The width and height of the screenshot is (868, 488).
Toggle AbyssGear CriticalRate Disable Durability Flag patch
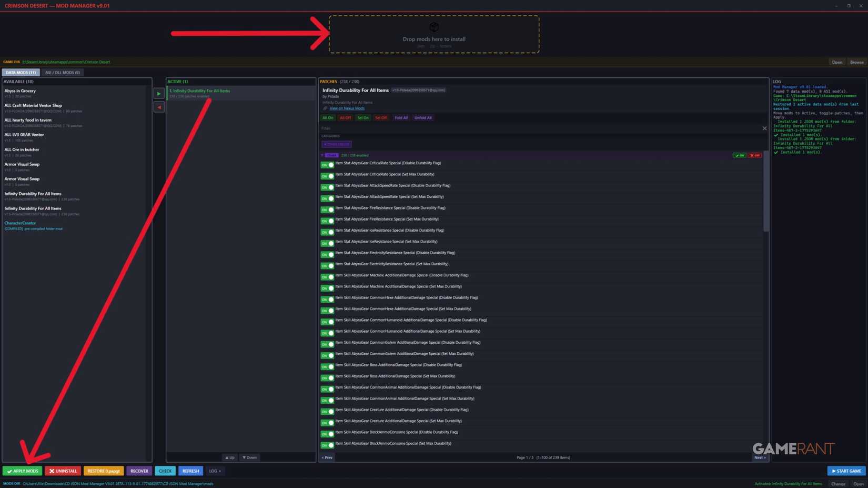coord(327,165)
